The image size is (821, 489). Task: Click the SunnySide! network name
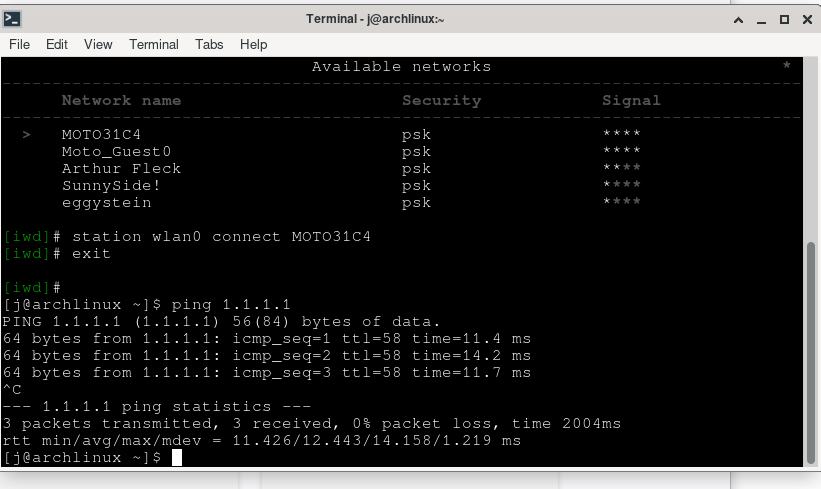coord(111,186)
